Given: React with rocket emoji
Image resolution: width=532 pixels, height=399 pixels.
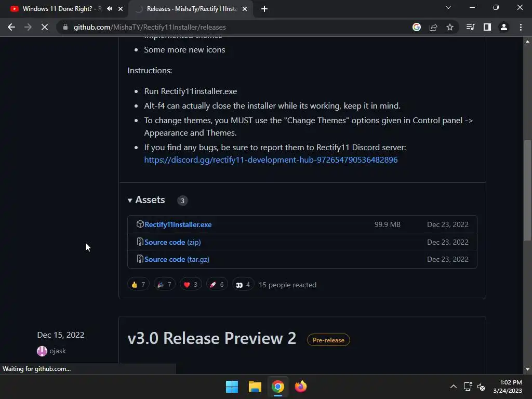Looking at the screenshot, I should (x=217, y=284).
